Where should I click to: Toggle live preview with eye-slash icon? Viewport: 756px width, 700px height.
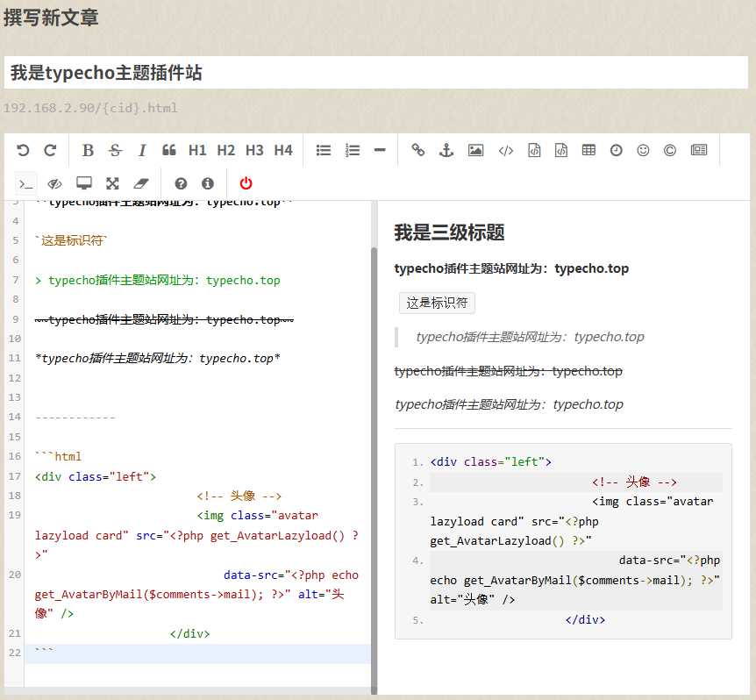coord(54,183)
